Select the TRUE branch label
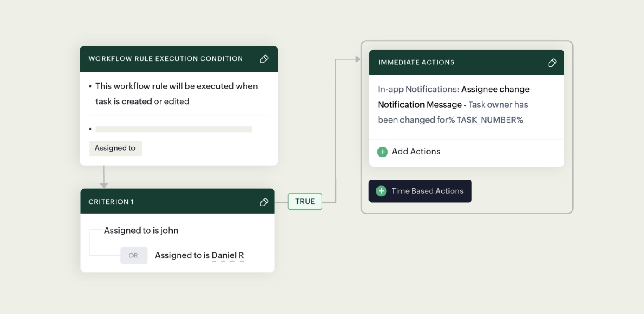 [305, 202]
